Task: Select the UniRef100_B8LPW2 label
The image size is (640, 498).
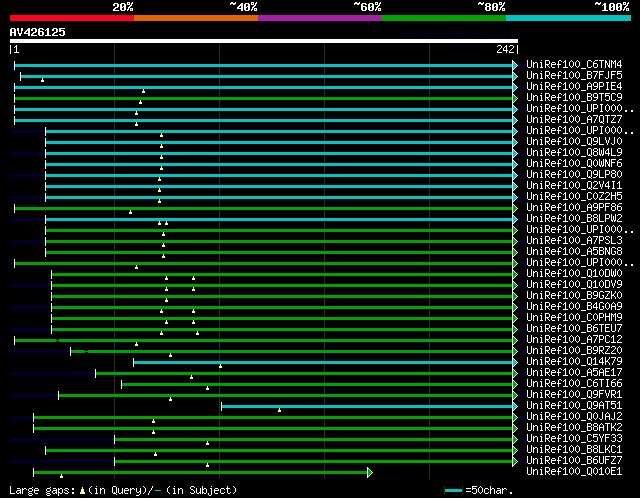Action: [574, 219]
